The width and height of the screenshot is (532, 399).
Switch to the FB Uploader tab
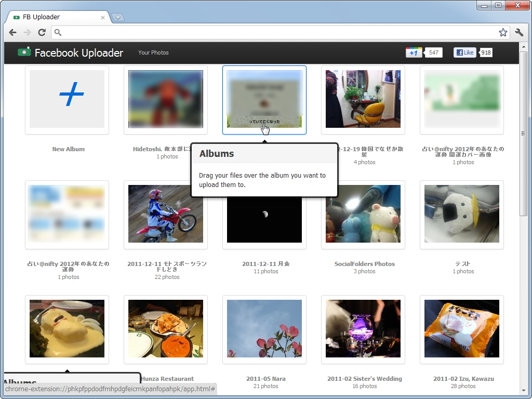pos(52,17)
